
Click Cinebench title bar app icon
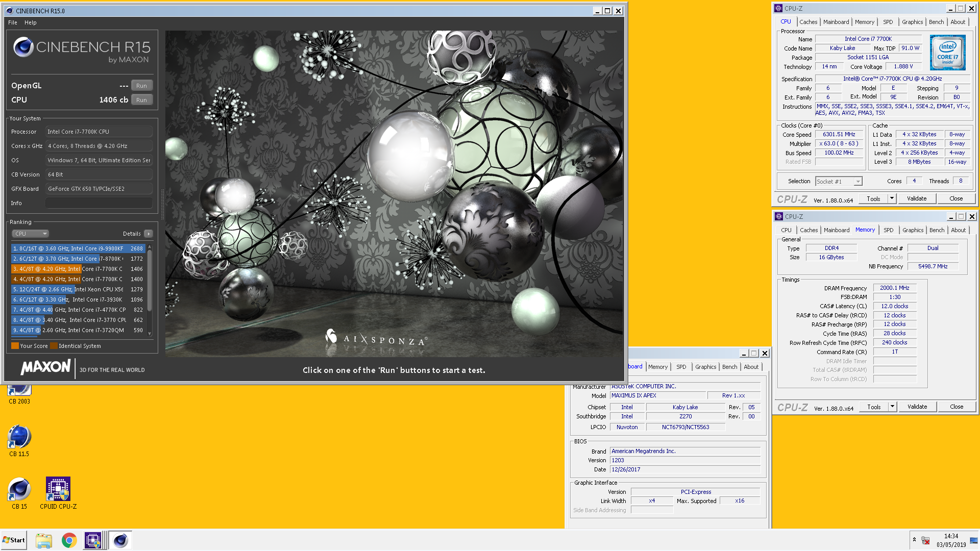click(x=10, y=11)
